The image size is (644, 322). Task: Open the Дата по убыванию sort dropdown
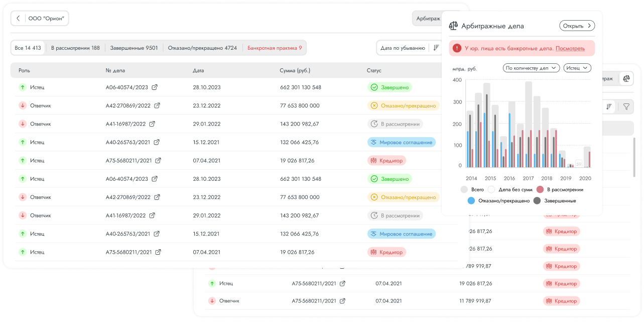(403, 48)
